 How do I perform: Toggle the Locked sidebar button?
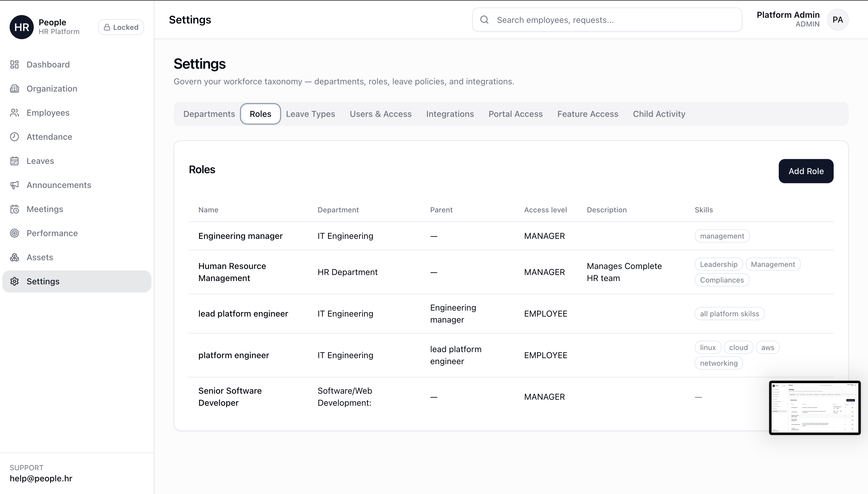pos(121,27)
